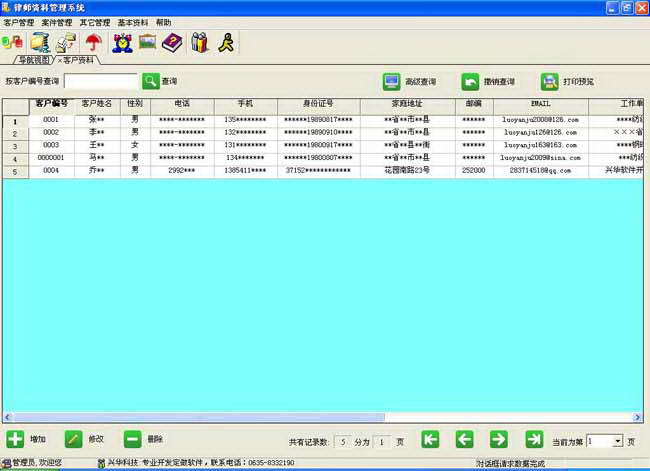Screen dimensions: 650x471
Task: Select the red umbrella toolbar icon
Action: [94, 42]
